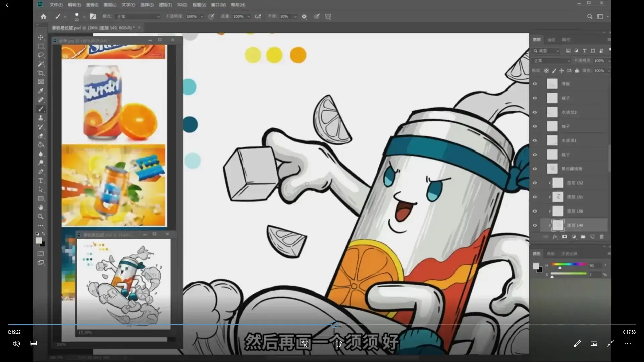Viewport: 644px width, 362px height.
Task: Open the layer filter type dropdown
Action: coord(547,51)
